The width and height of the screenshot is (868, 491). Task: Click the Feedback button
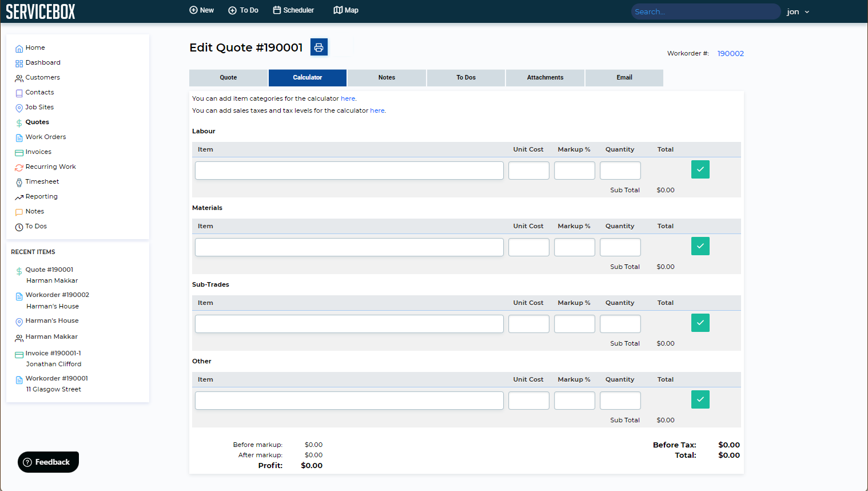(x=48, y=462)
